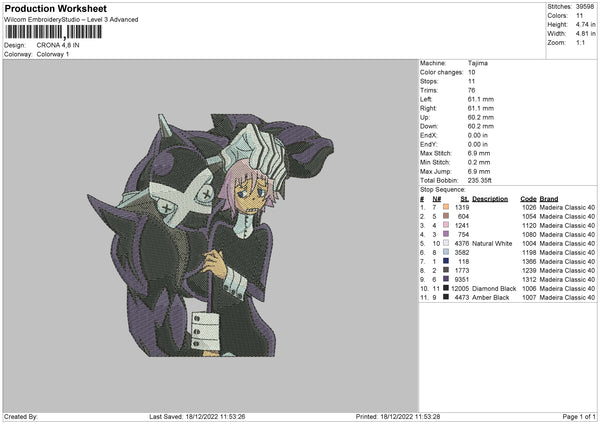Click the width value '4.81 in'
The height and width of the screenshot is (424, 600).
tap(585, 34)
